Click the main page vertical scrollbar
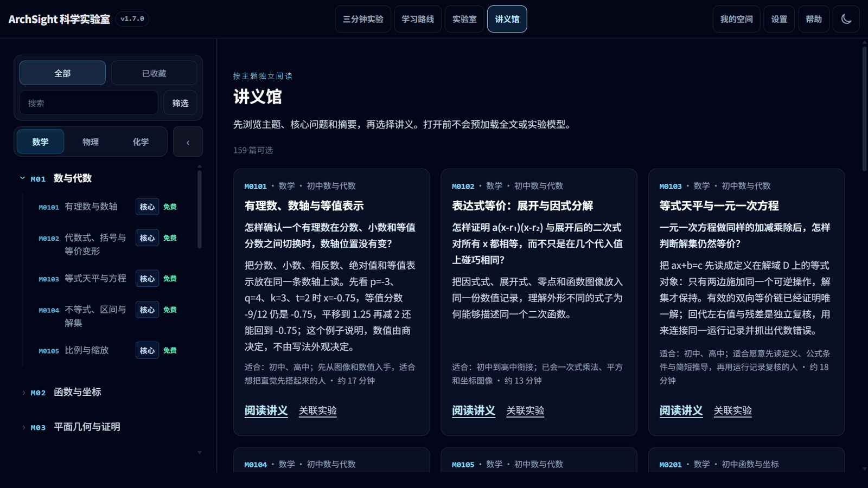Viewport: 868px width, 488px height. [x=864, y=108]
